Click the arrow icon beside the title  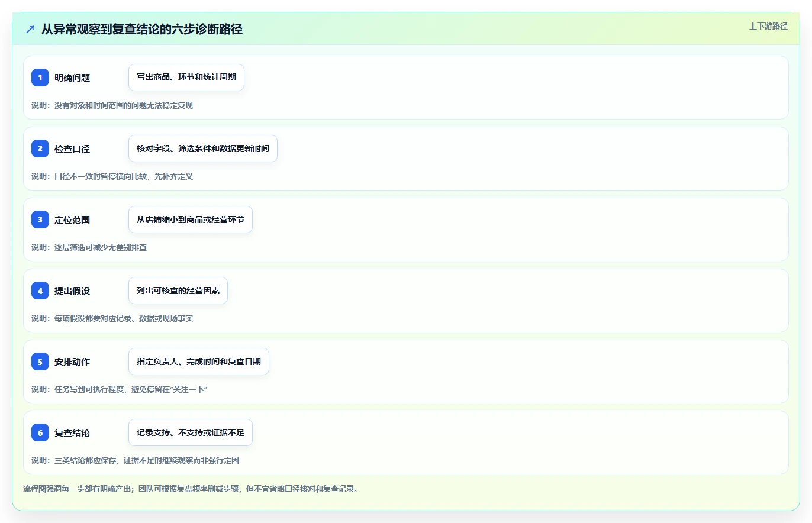(x=30, y=29)
